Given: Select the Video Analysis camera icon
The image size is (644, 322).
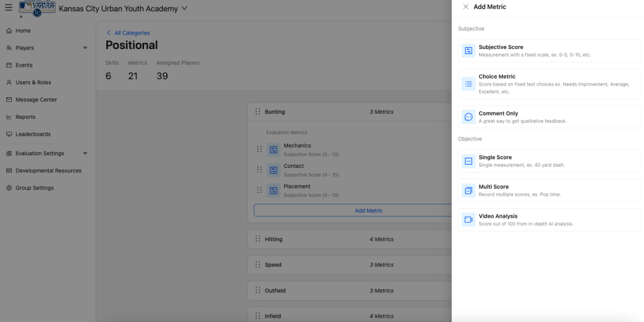Looking at the screenshot, I should click(x=469, y=219).
